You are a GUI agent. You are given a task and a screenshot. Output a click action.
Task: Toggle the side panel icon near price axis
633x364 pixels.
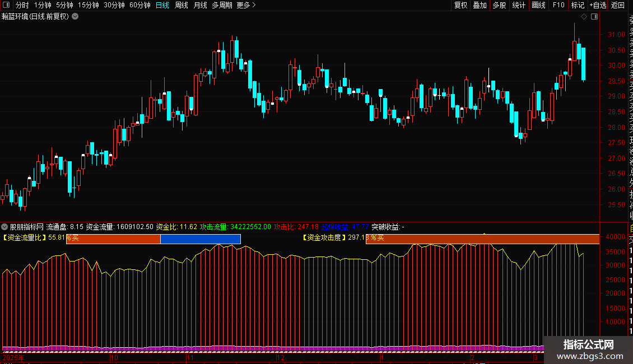594,16
